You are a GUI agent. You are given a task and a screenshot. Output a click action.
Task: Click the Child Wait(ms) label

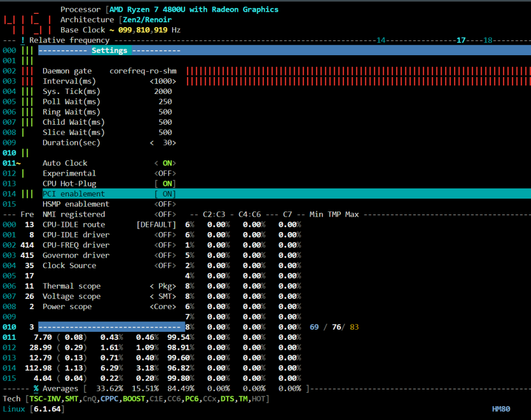pos(73,122)
